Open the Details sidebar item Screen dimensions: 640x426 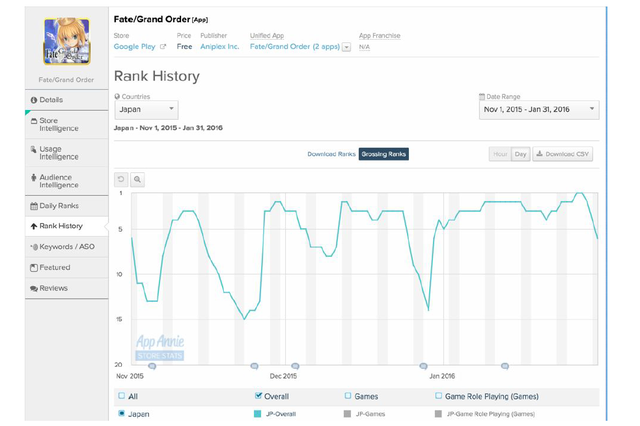(67, 100)
